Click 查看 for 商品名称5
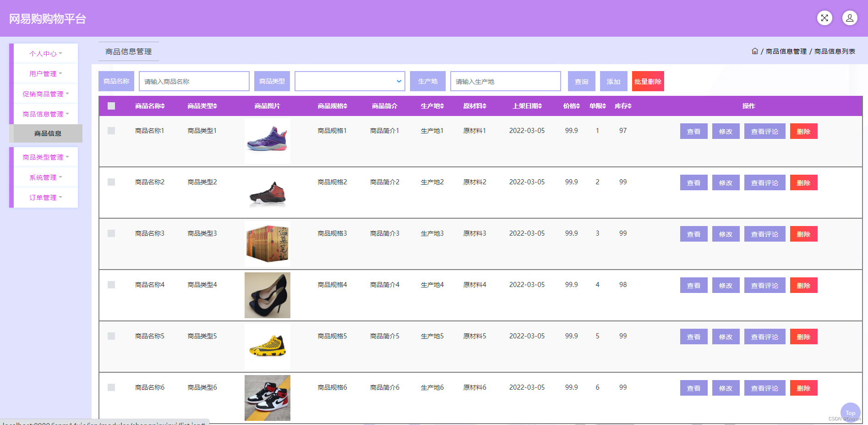The image size is (868, 425). (694, 337)
